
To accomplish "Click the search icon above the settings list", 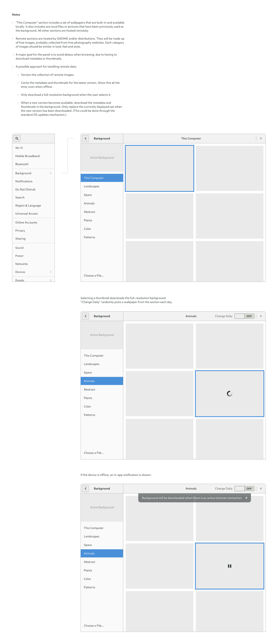I will point(17,138).
